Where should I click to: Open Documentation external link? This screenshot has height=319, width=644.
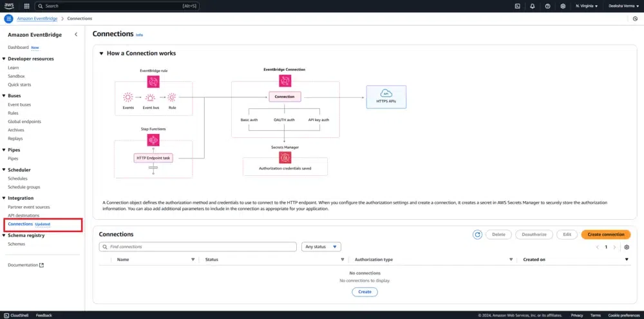click(26, 265)
